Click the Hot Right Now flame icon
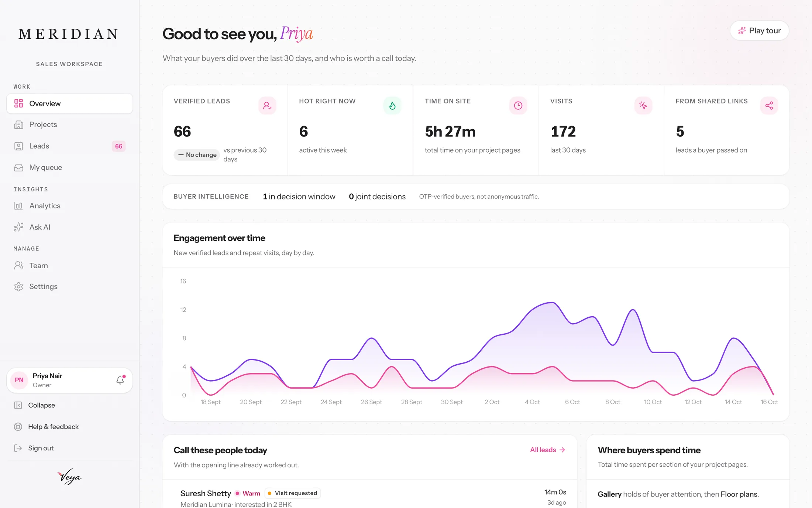Viewport: 812px width, 508px height. [392, 106]
